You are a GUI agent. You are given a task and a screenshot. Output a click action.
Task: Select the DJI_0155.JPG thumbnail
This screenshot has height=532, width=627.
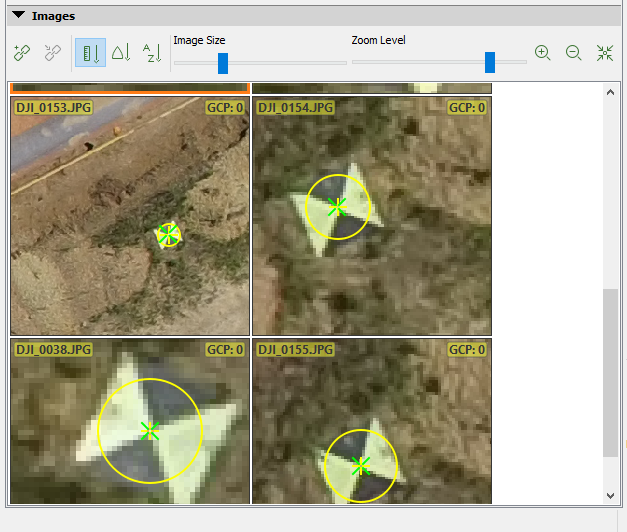(372, 421)
